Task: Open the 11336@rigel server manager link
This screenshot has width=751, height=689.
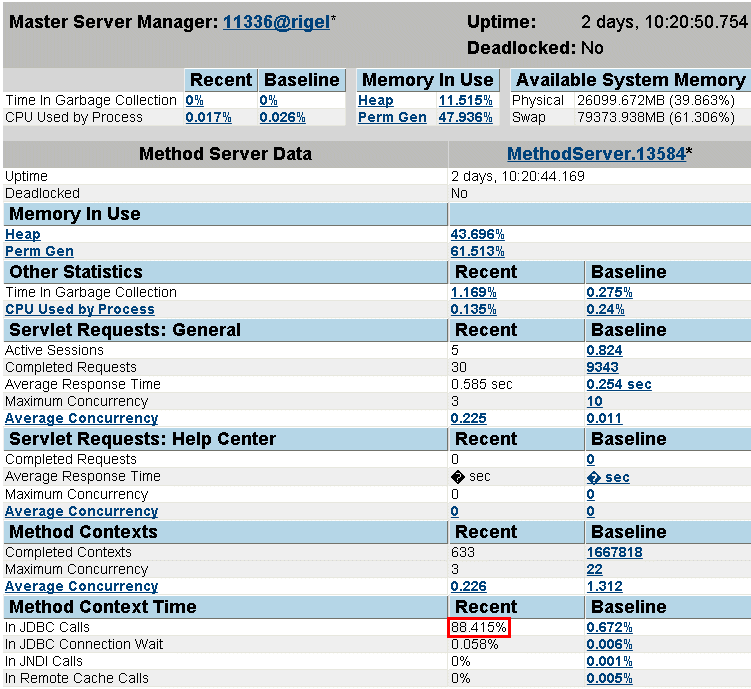Action: (x=276, y=22)
